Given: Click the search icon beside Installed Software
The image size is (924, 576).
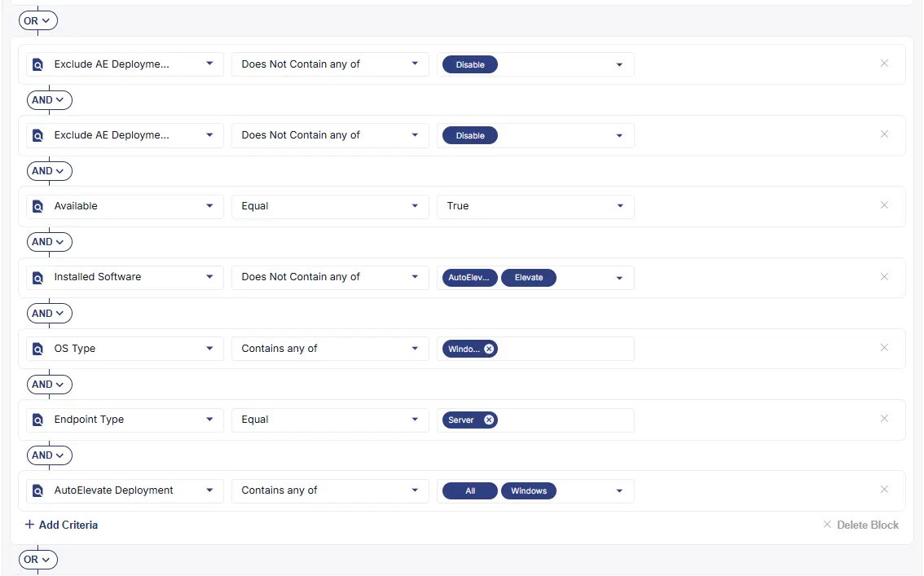Looking at the screenshot, I should point(37,277).
